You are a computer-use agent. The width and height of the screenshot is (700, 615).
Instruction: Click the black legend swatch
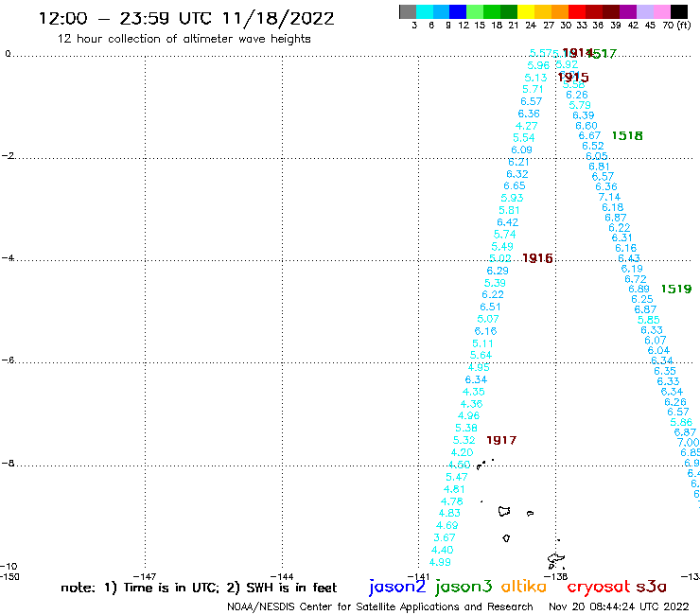tap(679, 11)
